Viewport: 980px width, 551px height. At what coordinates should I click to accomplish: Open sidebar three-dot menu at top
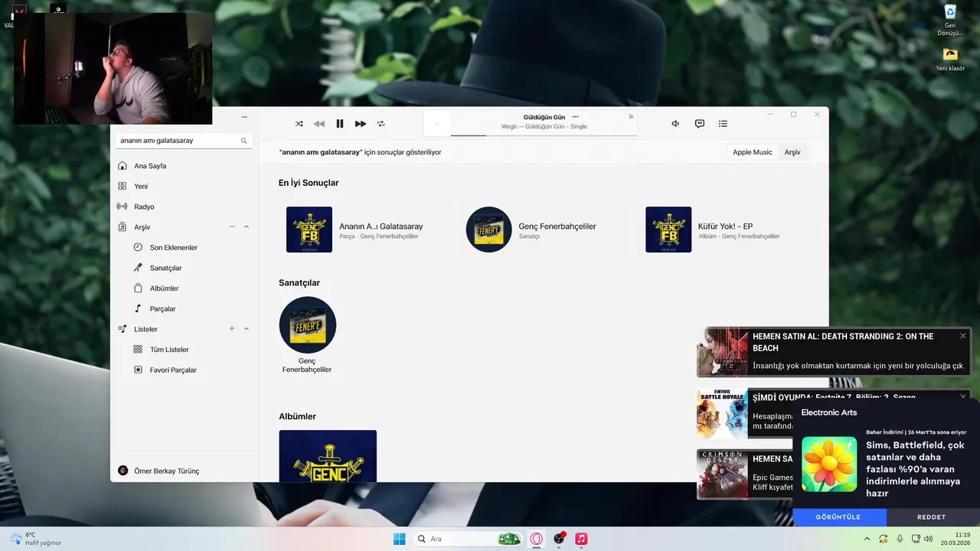tap(244, 117)
